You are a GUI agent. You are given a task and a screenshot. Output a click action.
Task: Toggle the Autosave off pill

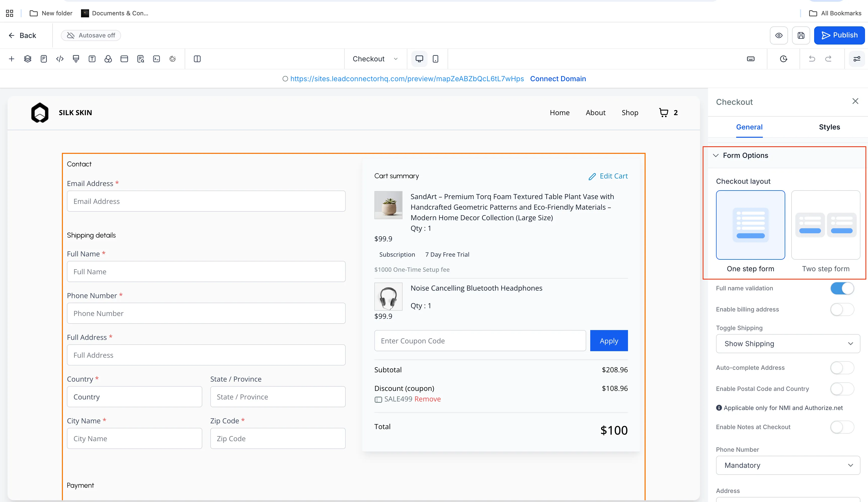tap(91, 35)
